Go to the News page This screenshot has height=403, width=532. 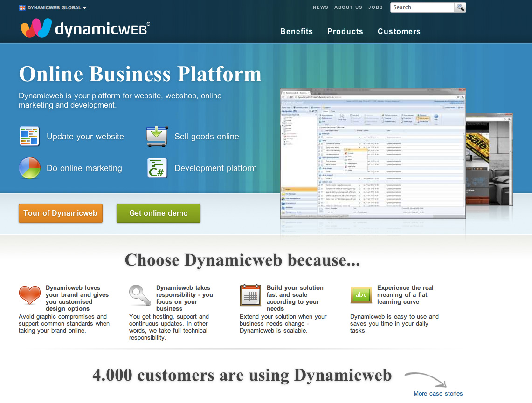(x=320, y=7)
